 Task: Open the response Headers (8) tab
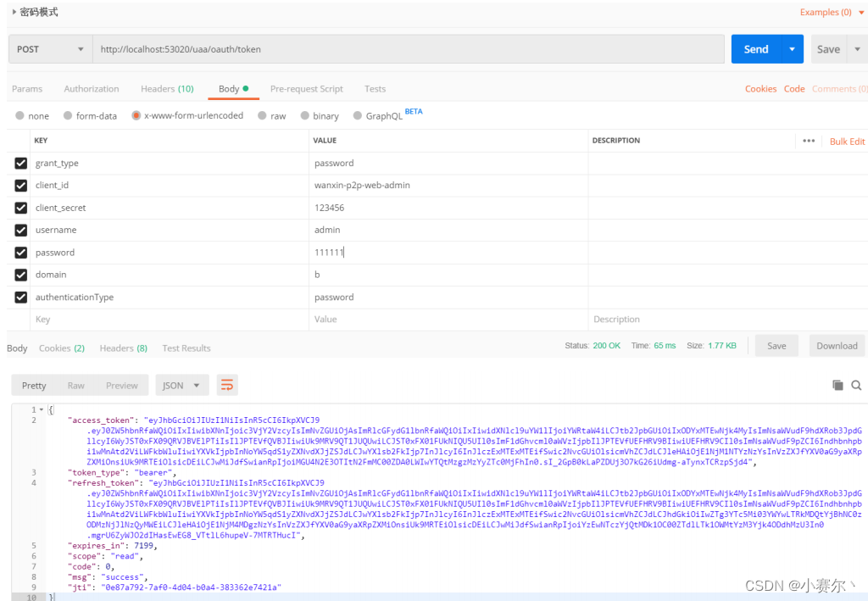click(x=124, y=348)
